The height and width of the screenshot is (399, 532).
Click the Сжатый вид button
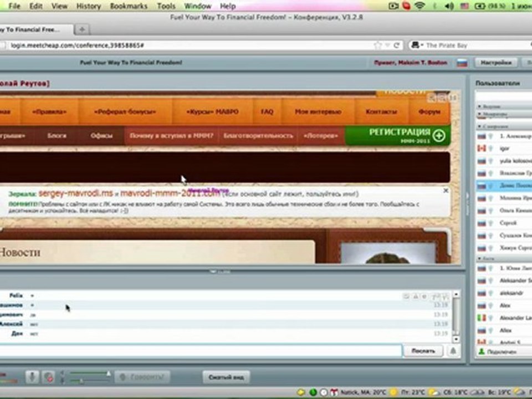coord(226,377)
